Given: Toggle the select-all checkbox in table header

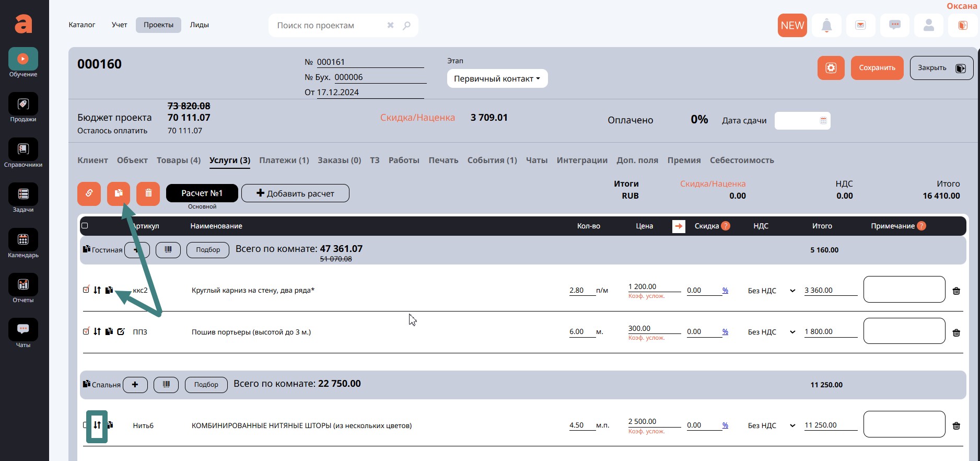Looking at the screenshot, I should 85,226.
